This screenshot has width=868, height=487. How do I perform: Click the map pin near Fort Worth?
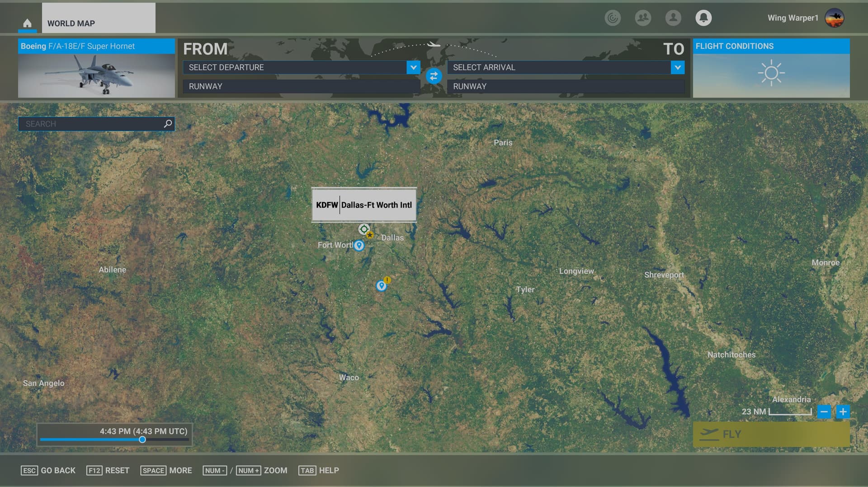[x=359, y=246]
